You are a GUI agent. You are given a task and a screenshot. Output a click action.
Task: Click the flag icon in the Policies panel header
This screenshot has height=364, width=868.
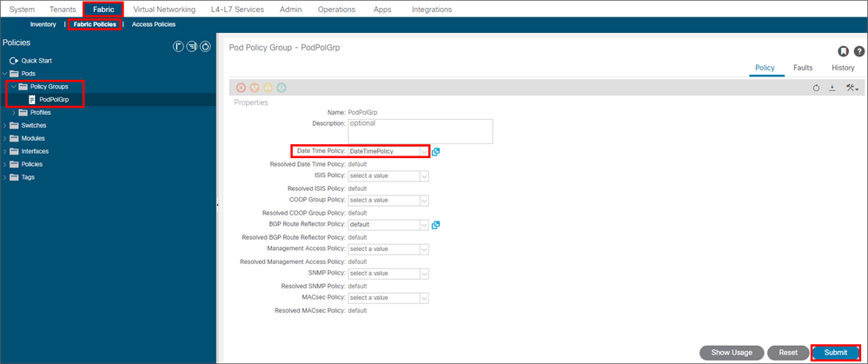tap(178, 46)
